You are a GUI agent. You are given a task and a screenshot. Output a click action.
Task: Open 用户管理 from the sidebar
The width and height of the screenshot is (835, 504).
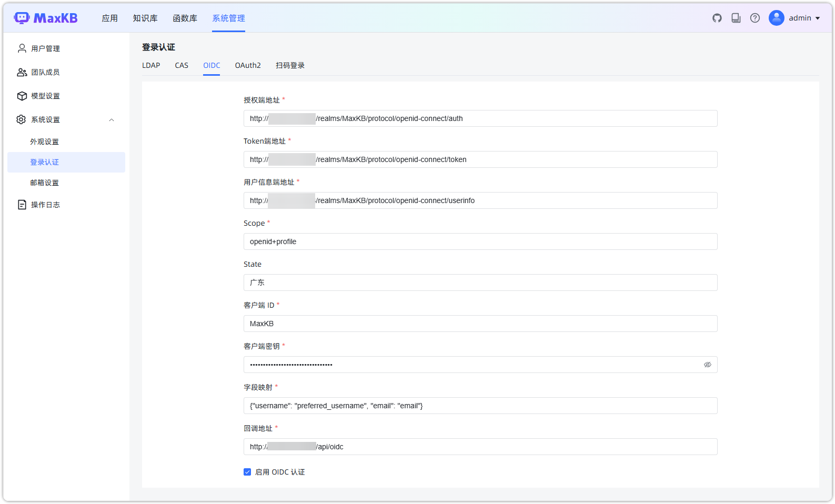(x=45, y=48)
